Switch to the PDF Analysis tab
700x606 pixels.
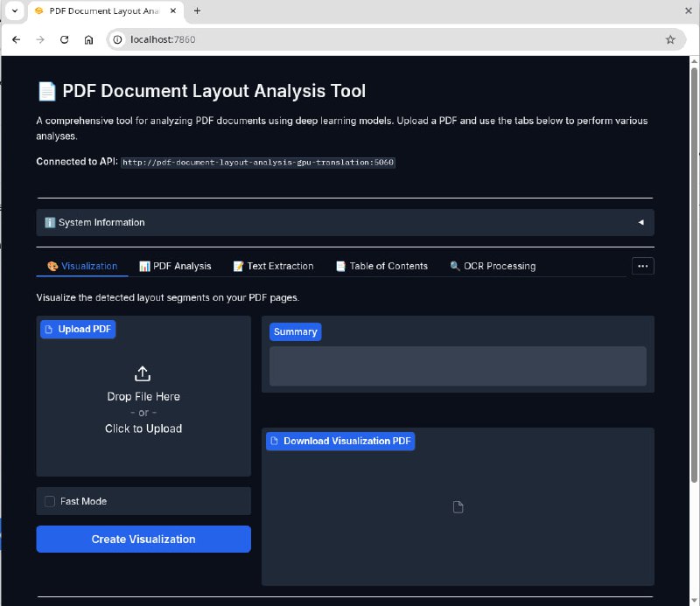[x=175, y=266]
